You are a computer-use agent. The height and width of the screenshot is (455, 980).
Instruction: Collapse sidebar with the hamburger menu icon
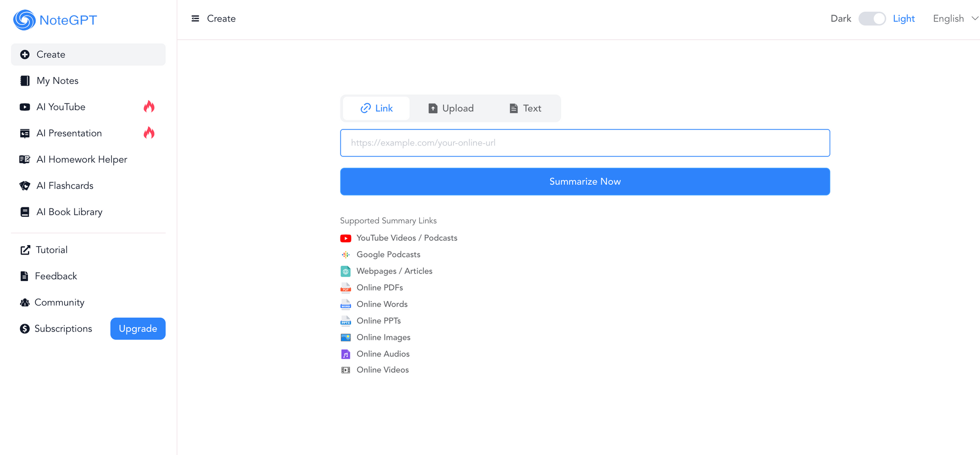[x=195, y=19]
